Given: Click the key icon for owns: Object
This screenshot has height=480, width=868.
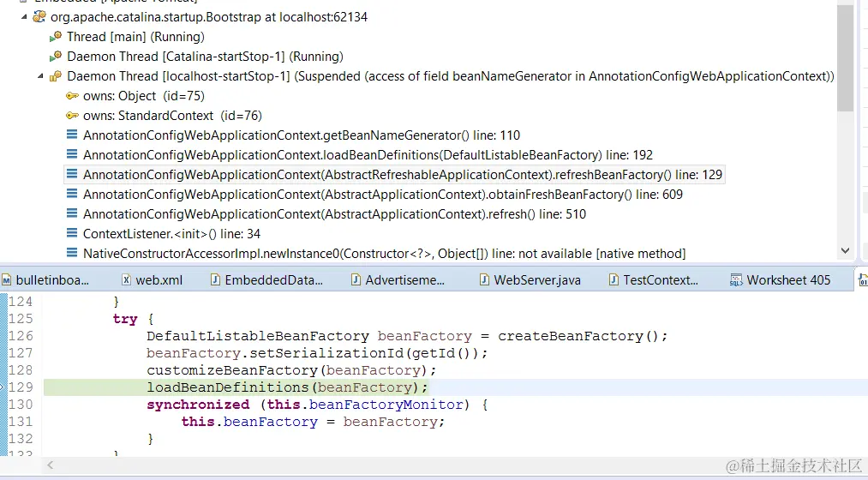Looking at the screenshot, I should pos(72,96).
